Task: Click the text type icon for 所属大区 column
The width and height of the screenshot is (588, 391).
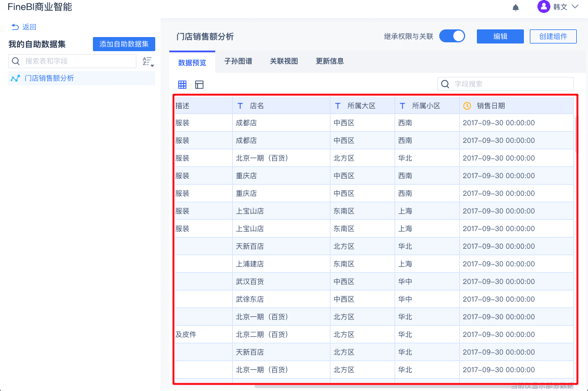Action: (x=338, y=106)
